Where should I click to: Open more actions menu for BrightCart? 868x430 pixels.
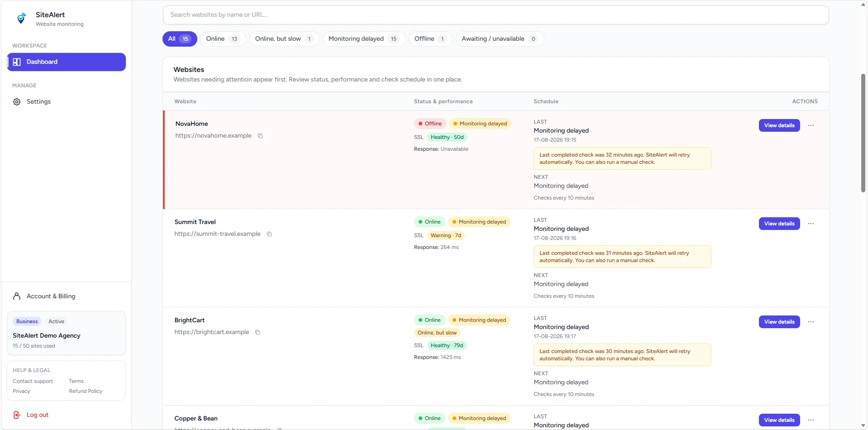click(811, 322)
